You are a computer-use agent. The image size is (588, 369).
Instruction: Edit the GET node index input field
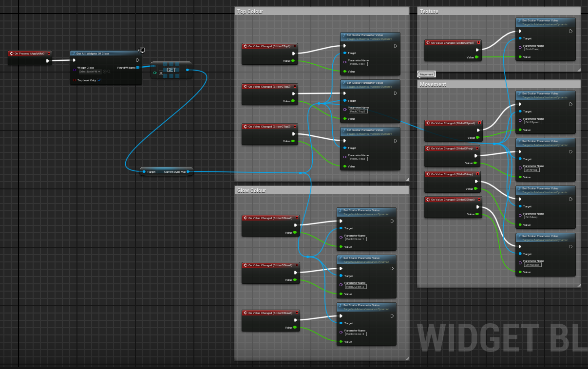coord(161,73)
